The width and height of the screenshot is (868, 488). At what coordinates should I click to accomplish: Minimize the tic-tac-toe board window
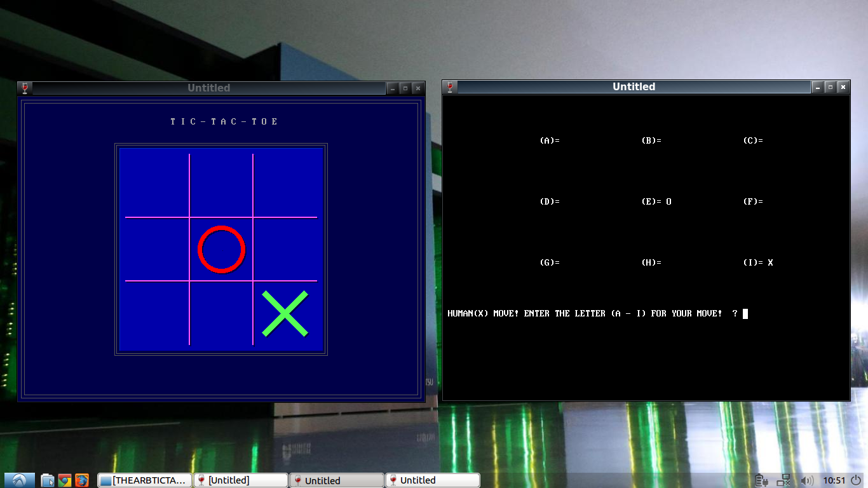393,88
